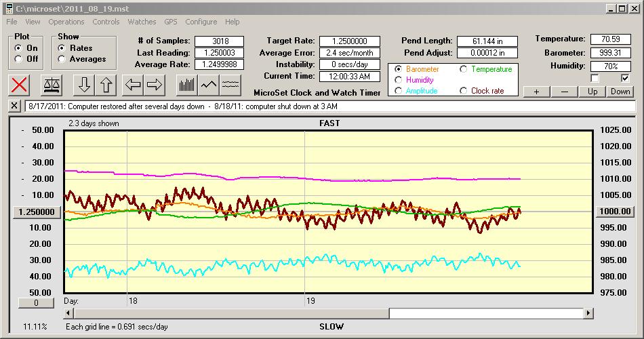This screenshot has width=644, height=339.
Task: Select the vertical bar graph display icon
Action: tap(187, 85)
